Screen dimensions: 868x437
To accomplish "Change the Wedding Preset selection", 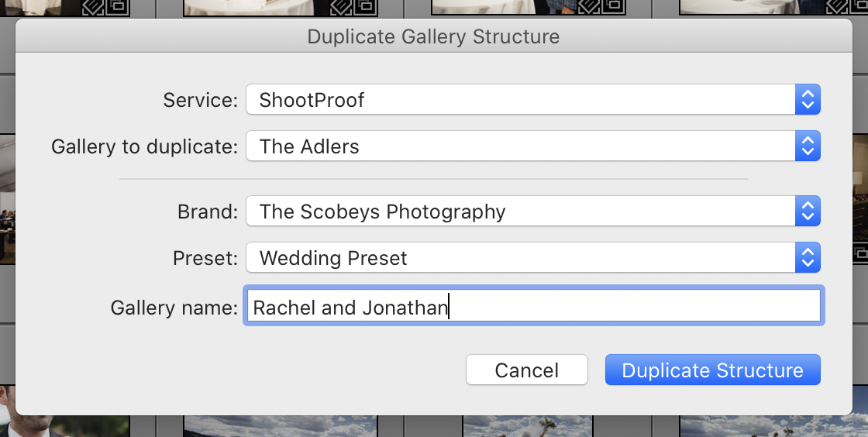I will [533, 257].
